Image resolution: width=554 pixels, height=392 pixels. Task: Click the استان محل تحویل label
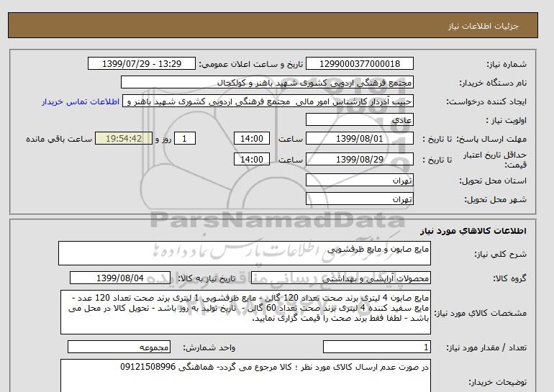coord(493,181)
